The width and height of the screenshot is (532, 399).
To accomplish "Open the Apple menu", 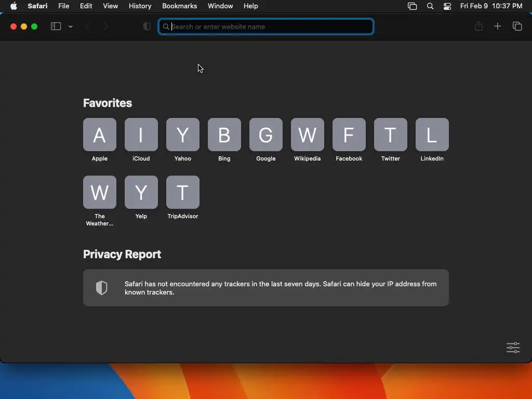I will (x=14, y=6).
